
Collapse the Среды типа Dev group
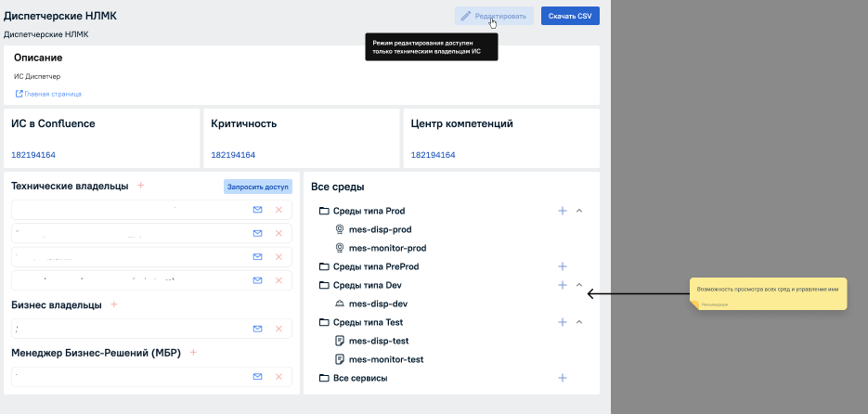(579, 285)
